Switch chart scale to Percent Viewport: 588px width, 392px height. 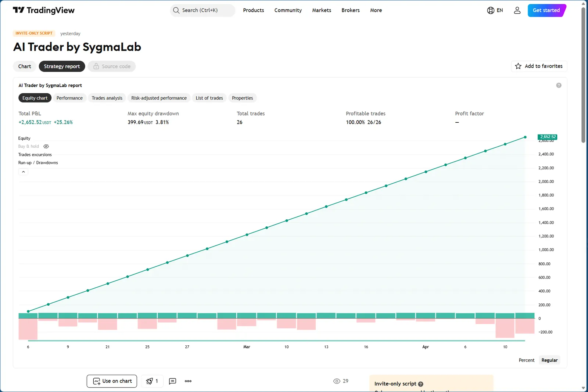[x=526, y=360]
